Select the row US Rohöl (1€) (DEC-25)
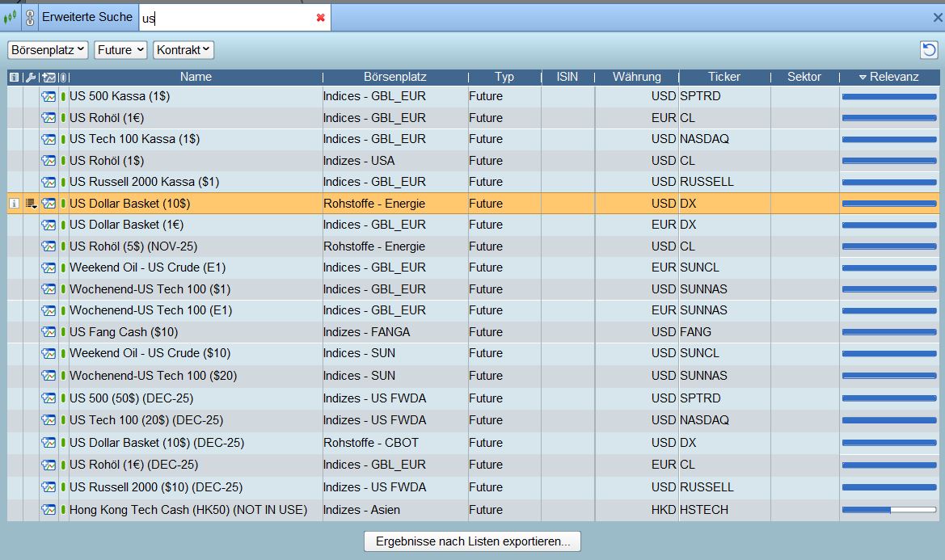945x560 pixels. coord(473,465)
